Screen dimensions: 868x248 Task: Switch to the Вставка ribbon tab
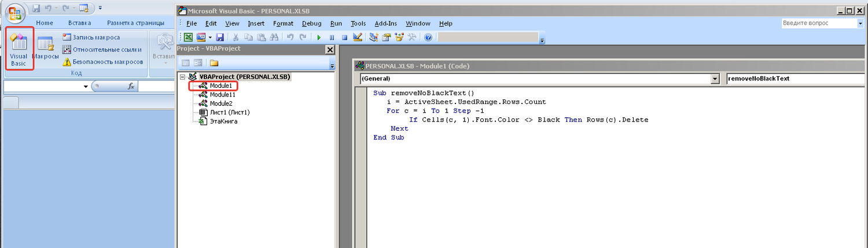[80, 23]
